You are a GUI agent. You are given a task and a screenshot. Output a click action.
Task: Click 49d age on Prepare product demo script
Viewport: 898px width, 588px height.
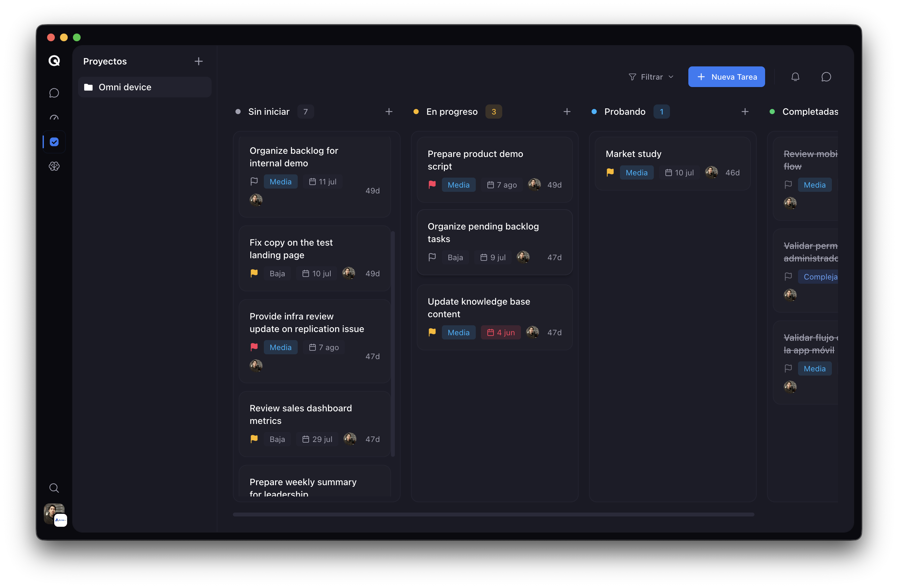[x=554, y=185]
